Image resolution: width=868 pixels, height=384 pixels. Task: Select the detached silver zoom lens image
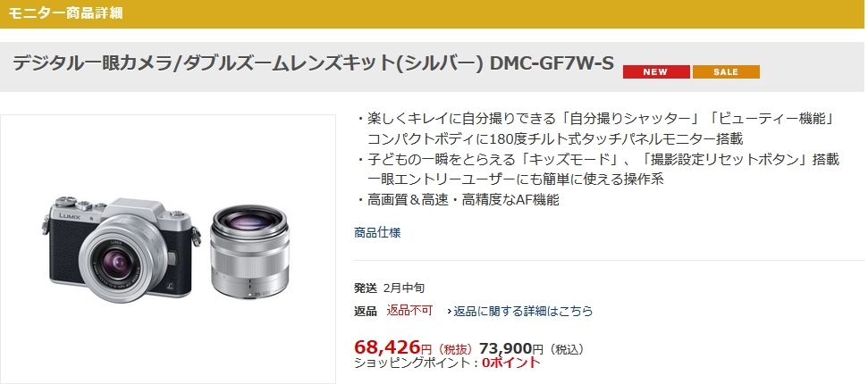coord(249,253)
